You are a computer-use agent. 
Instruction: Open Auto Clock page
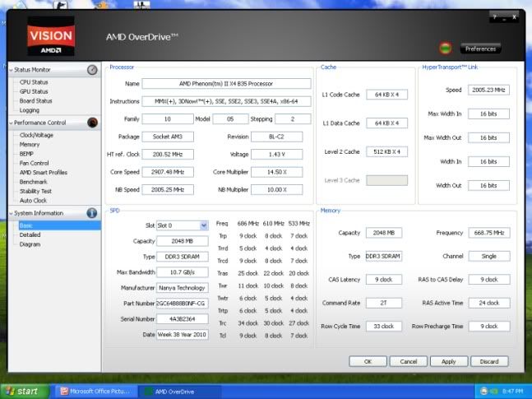(x=33, y=201)
